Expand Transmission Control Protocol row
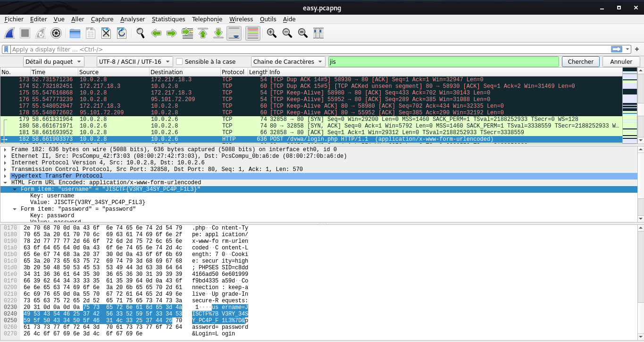The height and width of the screenshot is (342, 644). coord(5,169)
